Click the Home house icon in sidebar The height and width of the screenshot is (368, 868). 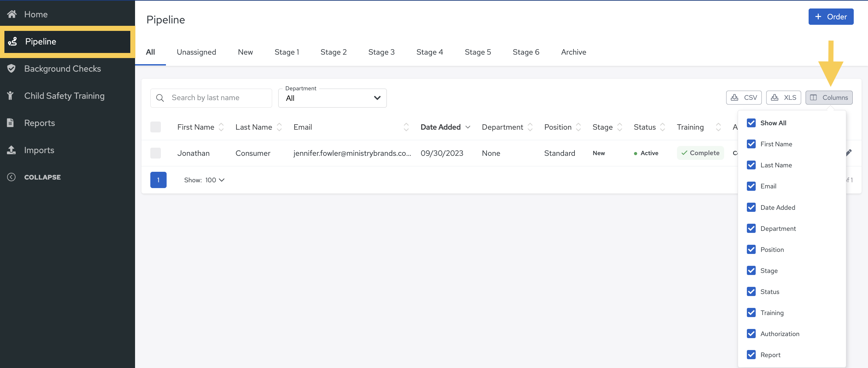[12, 14]
